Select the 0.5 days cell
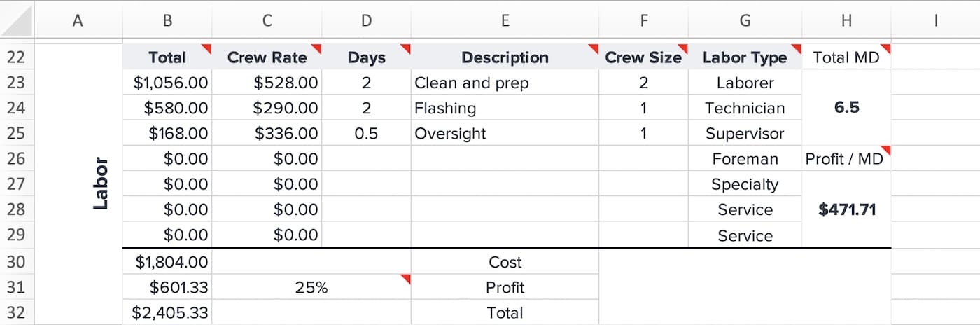Viewport: 980px width, 325px height. tap(366, 133)
